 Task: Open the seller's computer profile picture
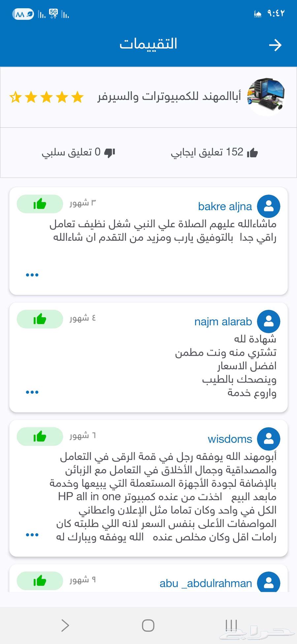tap(266, 97)
